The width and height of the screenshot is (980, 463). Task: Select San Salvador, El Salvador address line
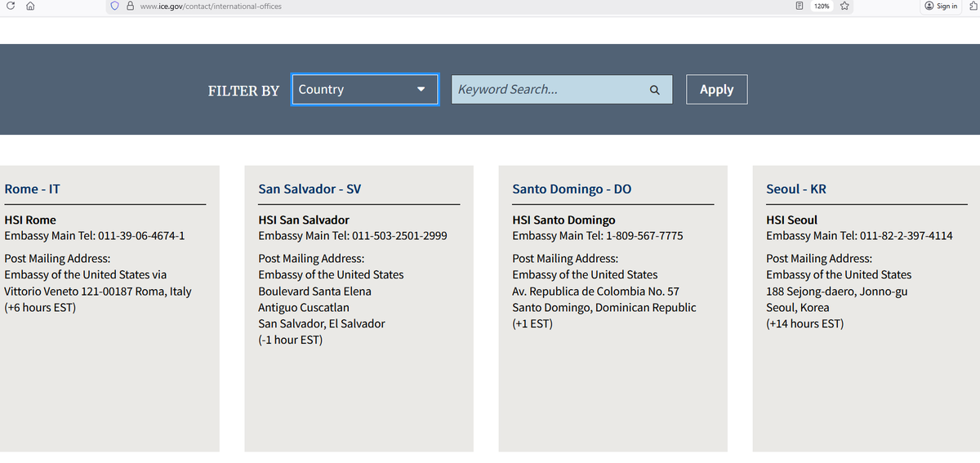coord(322,324)
